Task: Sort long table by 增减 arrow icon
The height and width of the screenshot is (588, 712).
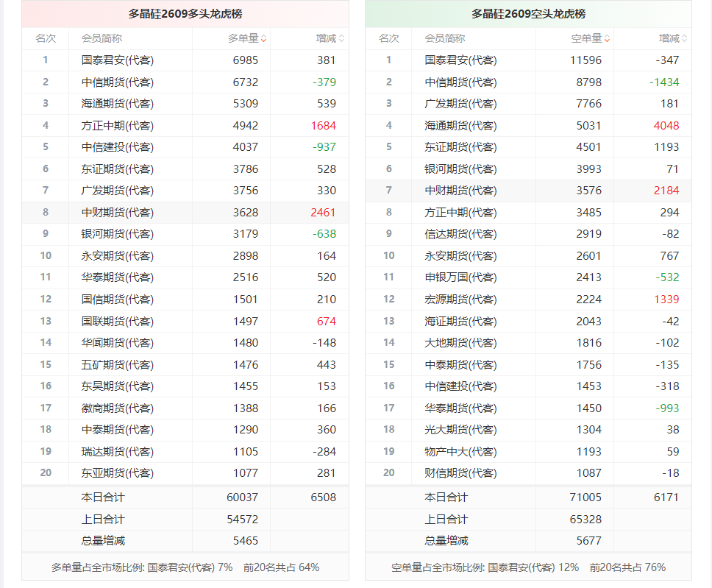Action: (x=341, y=38)
